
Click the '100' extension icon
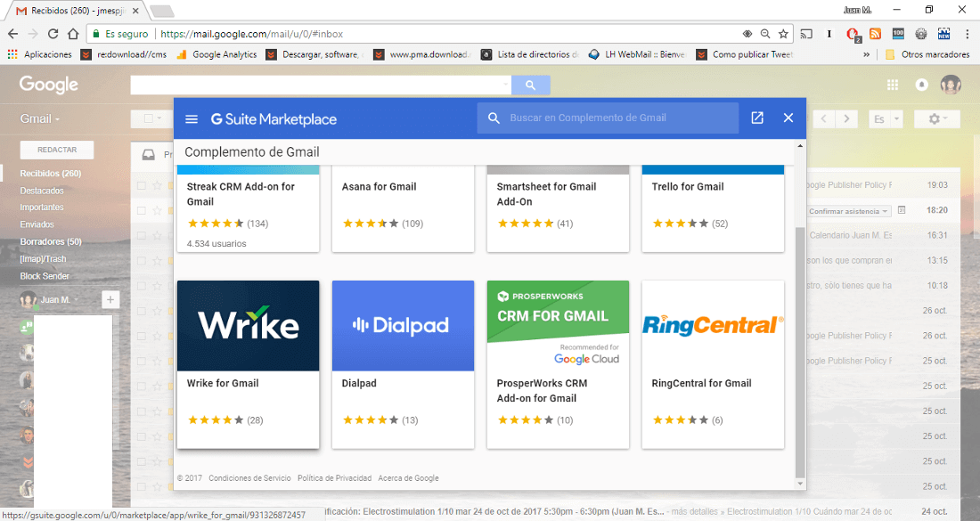point(898,34)
